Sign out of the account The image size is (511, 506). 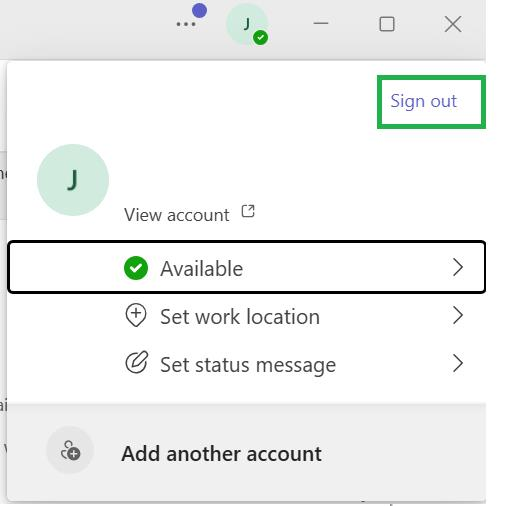(424, 101)
